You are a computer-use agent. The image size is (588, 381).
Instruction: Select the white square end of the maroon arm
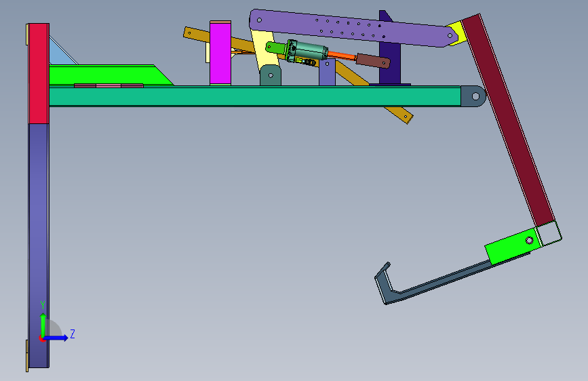[x=548, y=233]
